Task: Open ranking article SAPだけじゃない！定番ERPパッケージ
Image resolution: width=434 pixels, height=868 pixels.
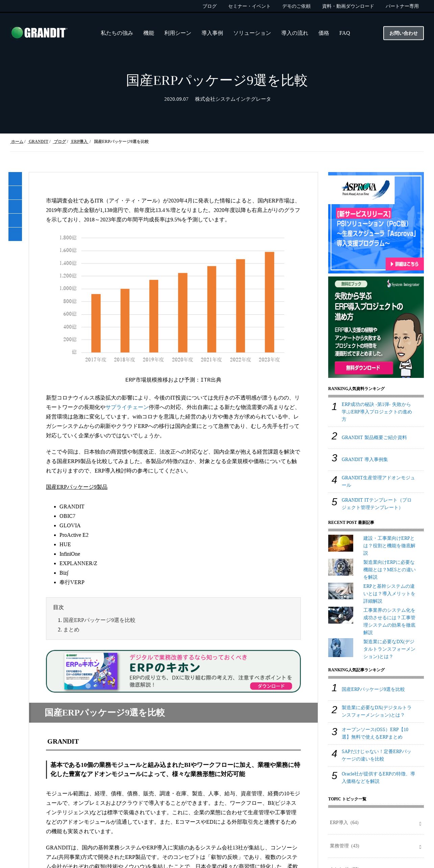Action: click(x=377, y=755)
